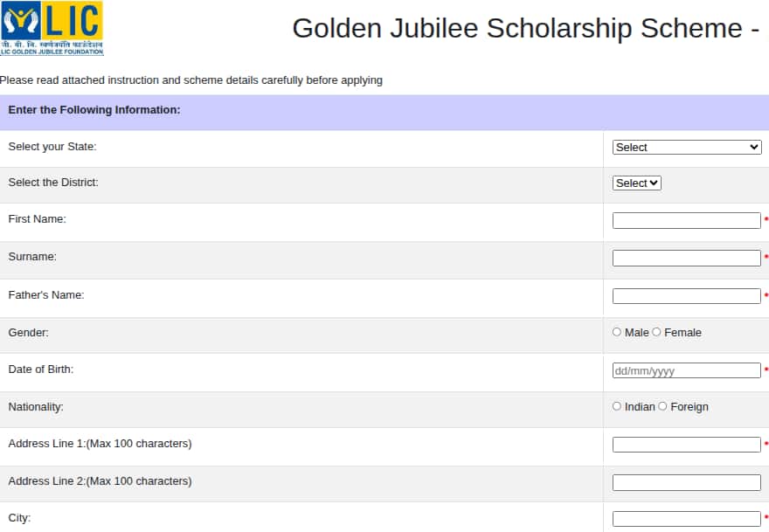Image resolution: width=769 pixels, height=532 pixels.
Task: Click the instruction text about scheme details
Action: (191, 80)
